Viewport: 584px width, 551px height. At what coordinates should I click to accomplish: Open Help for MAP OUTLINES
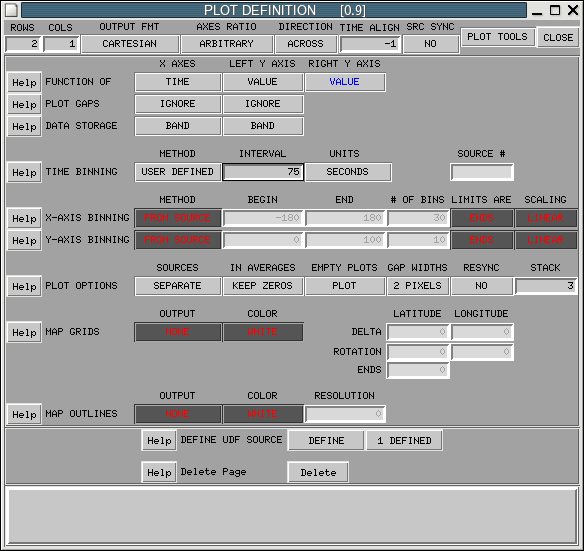tap(24, 414)
